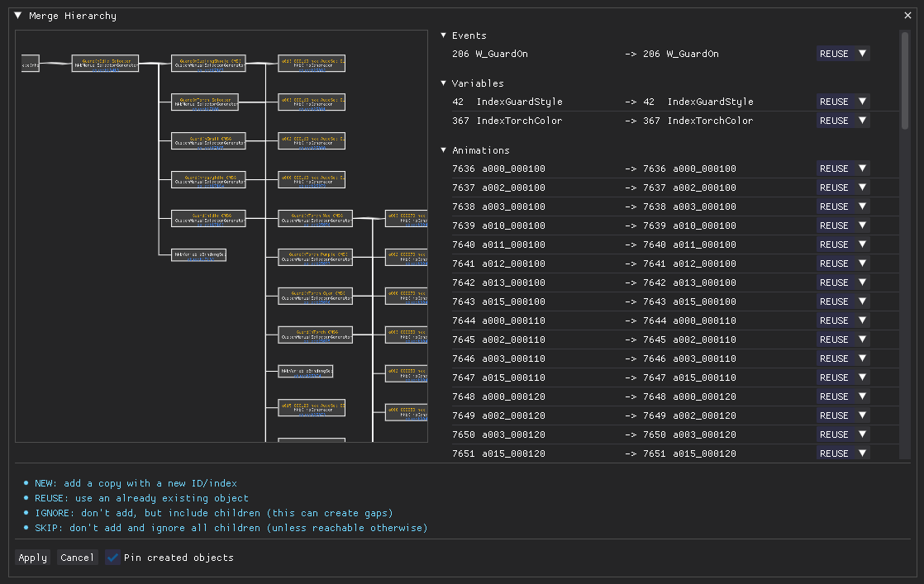924x584 pixels.
Task: Select the 7642 a013_000100 animation row
Action: pyautogui.click(x=537, y=283)
